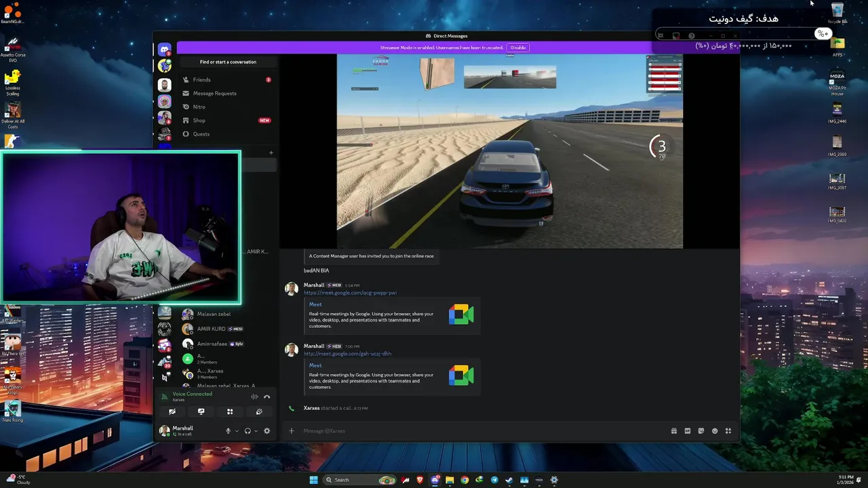Open Nitro page in Discord sidebar
Image resolution: width=868 pixels, height=488 pixels.
227,107
